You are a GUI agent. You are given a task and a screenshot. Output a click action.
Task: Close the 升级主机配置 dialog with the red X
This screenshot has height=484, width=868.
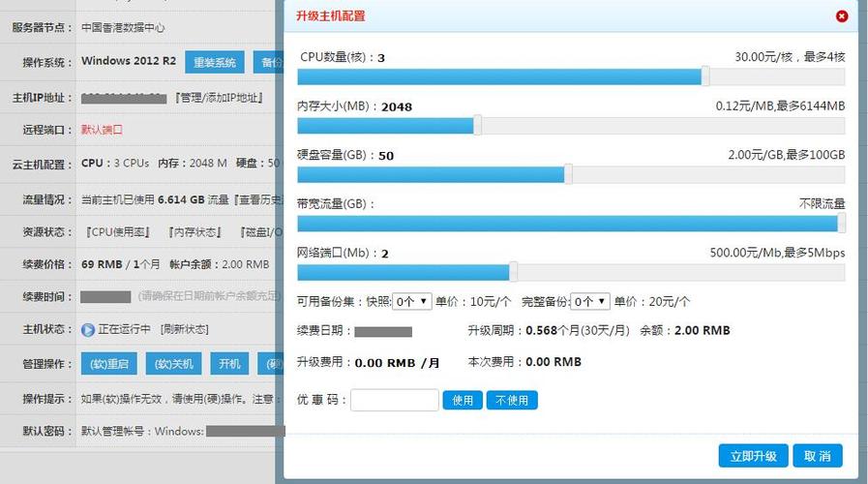pyautogui.click(x=842, y=16)
